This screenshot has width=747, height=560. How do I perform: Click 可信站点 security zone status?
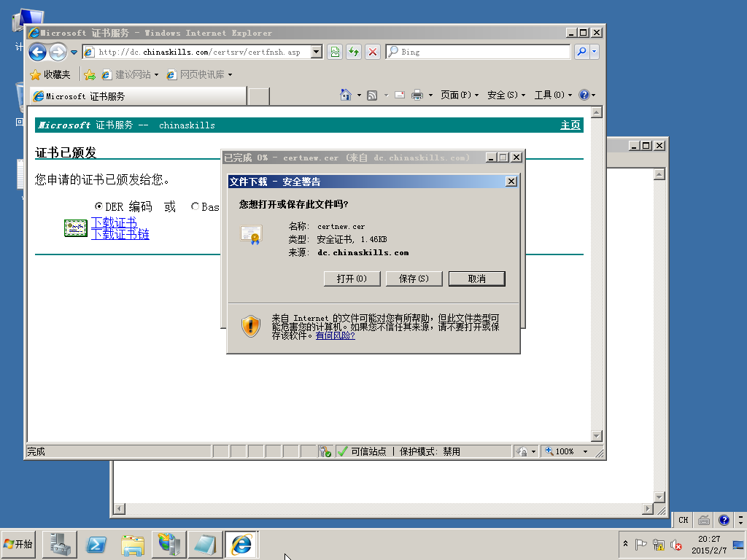[368, 451]
